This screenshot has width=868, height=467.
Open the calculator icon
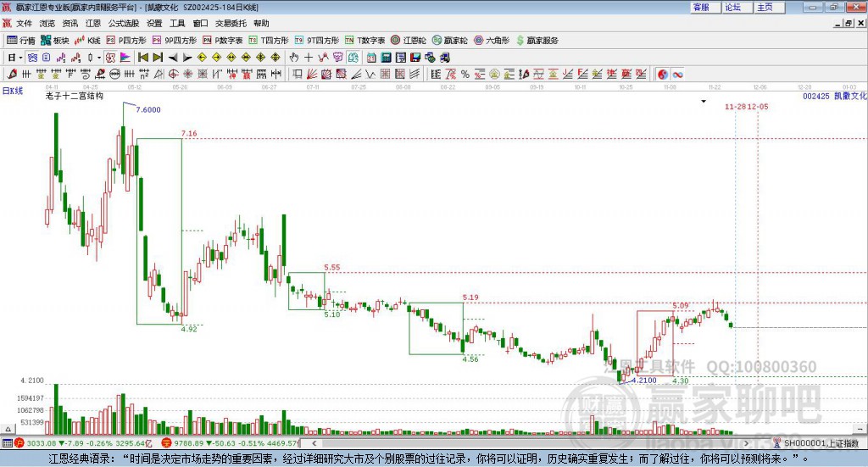tap(386, 58)
